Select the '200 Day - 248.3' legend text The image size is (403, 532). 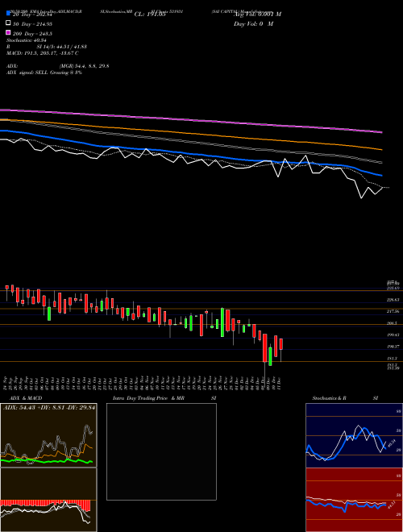(x=32, y=34)
